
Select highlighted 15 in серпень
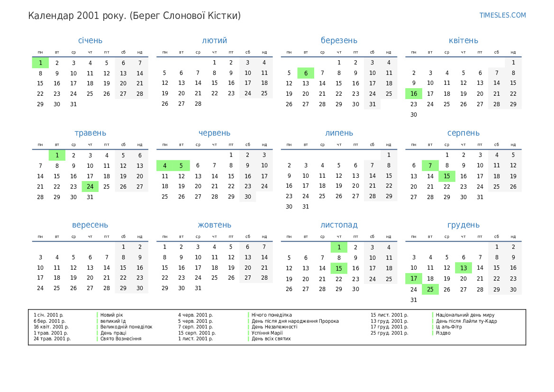446,176
